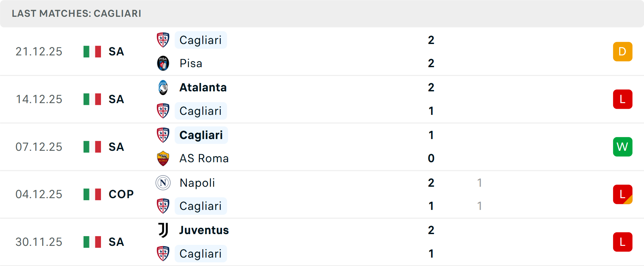Click the Juventus club crest icon

[163, 230]
